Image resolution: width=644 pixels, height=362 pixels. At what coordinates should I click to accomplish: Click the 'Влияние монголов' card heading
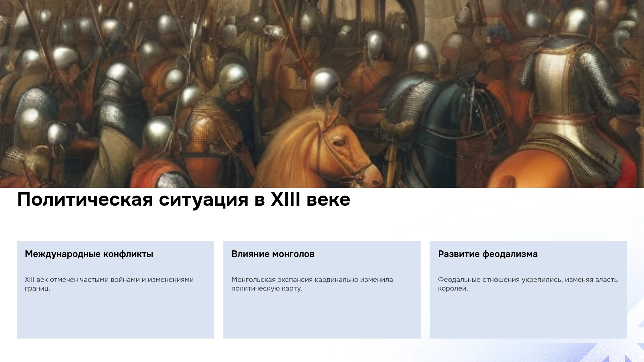(x=273, y=254)
